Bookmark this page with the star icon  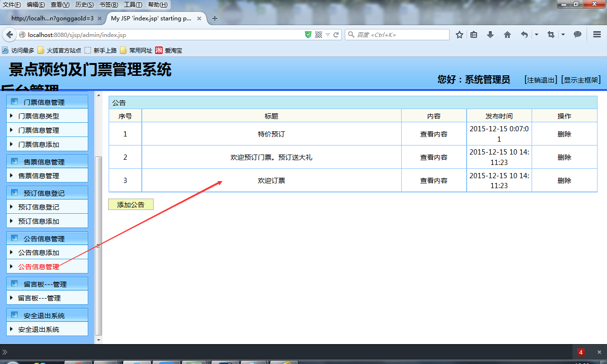pos(459,35)
